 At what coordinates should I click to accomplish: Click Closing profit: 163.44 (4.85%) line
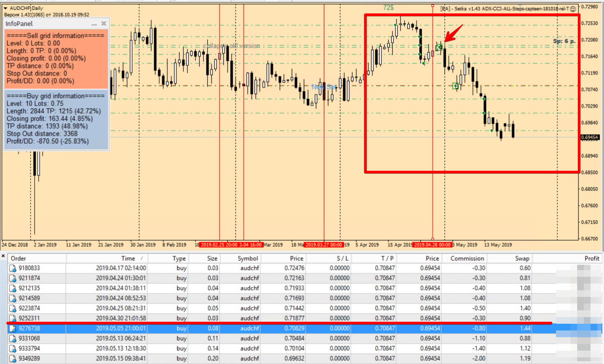coord(50,119)
